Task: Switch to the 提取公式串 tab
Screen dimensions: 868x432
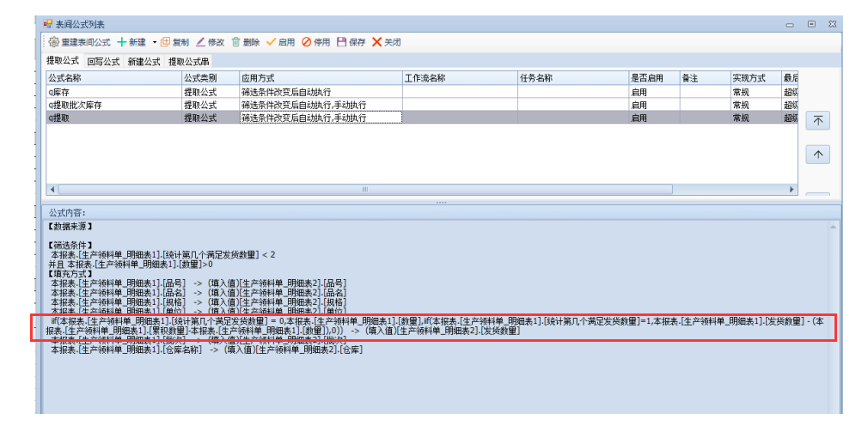Action: (x=189, y=62)
